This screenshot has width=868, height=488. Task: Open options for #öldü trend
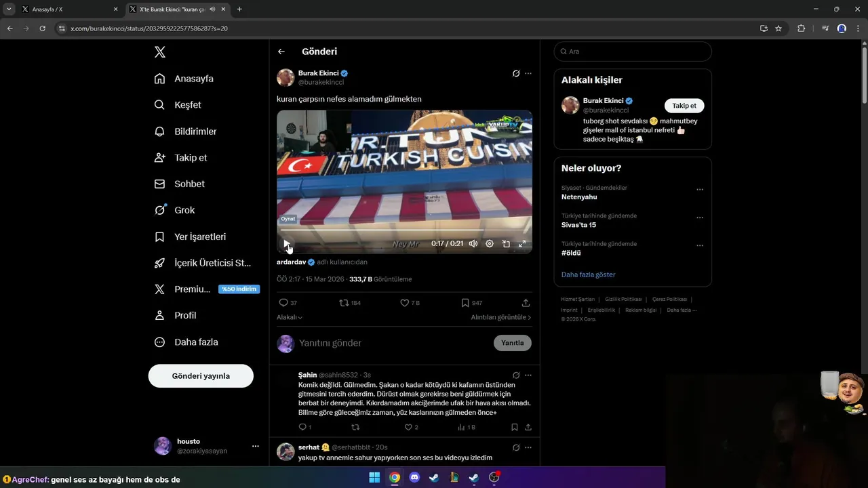[x=700, y=245]
